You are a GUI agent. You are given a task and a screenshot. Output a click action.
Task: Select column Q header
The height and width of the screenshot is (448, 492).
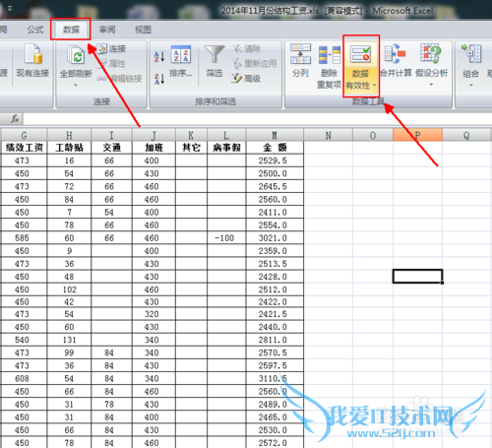[466, 135]
